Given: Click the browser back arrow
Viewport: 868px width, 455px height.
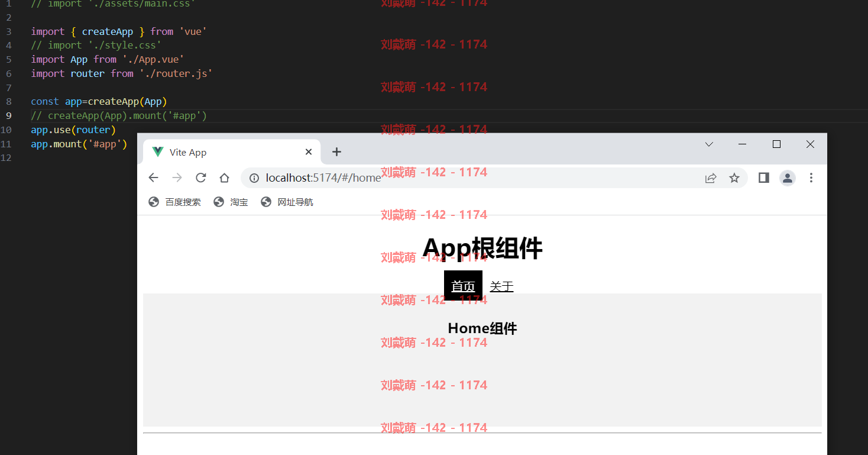Looking at the screenshot, I should pyautogui.click(x=153, y=178).
